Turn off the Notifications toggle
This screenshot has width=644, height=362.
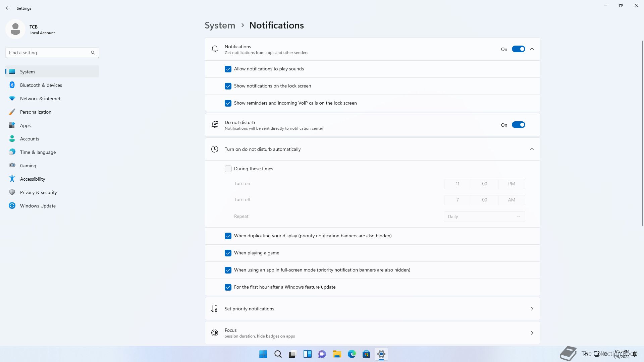click(518, 49)
